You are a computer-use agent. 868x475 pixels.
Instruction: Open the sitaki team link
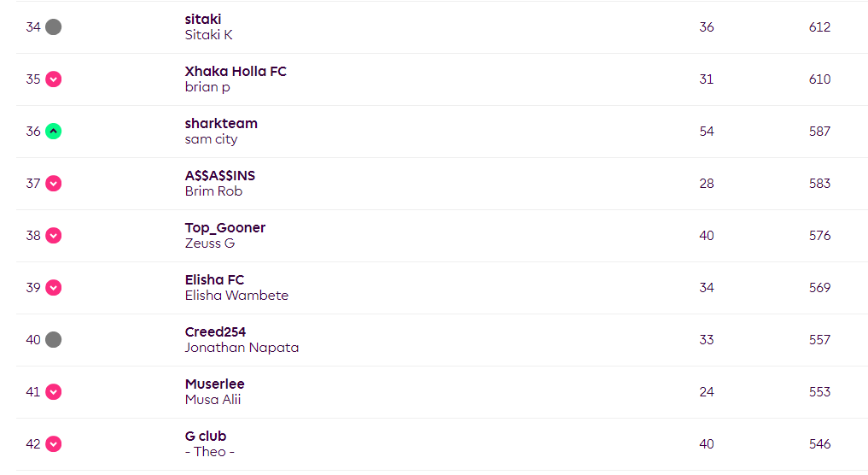(x=202, y=19)
